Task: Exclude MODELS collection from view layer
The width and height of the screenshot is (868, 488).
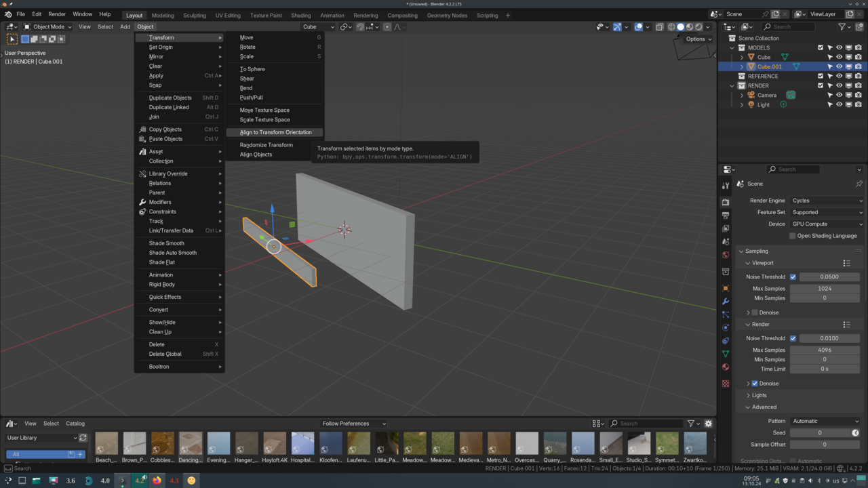Action: 821,47
